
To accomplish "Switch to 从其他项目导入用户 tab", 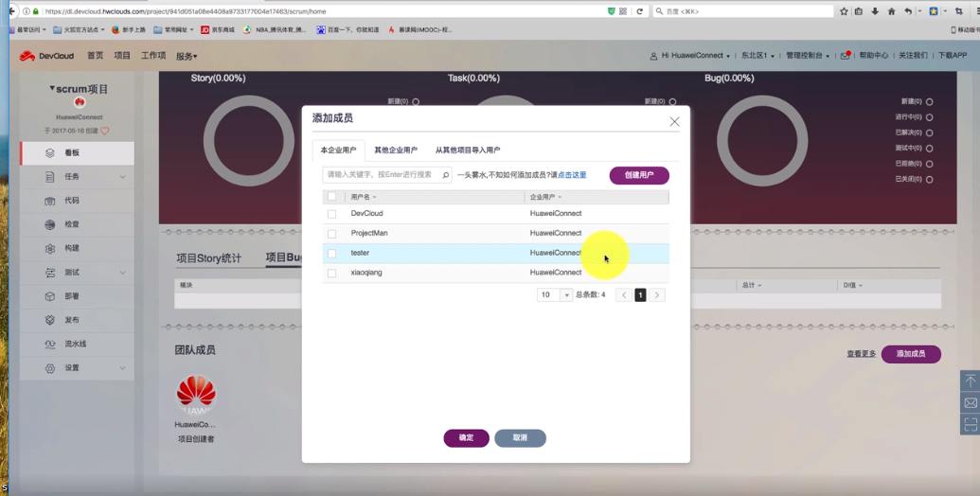I will (x=468, y=151).
